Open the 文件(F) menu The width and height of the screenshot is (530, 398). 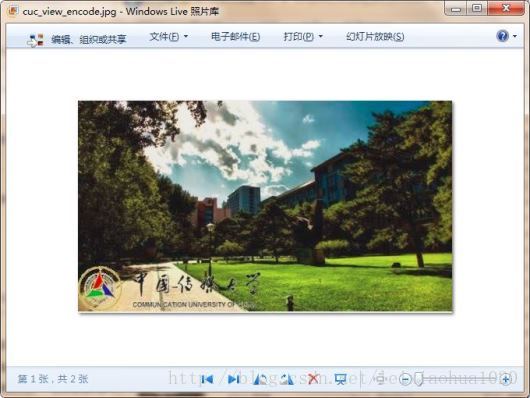coord(164,37)
